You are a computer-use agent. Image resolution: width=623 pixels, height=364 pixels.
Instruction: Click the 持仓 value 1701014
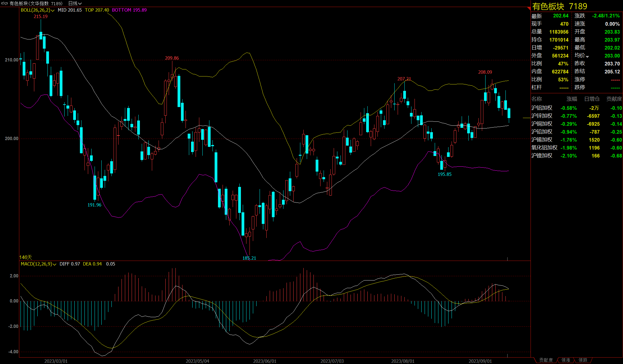pos(559,40)
